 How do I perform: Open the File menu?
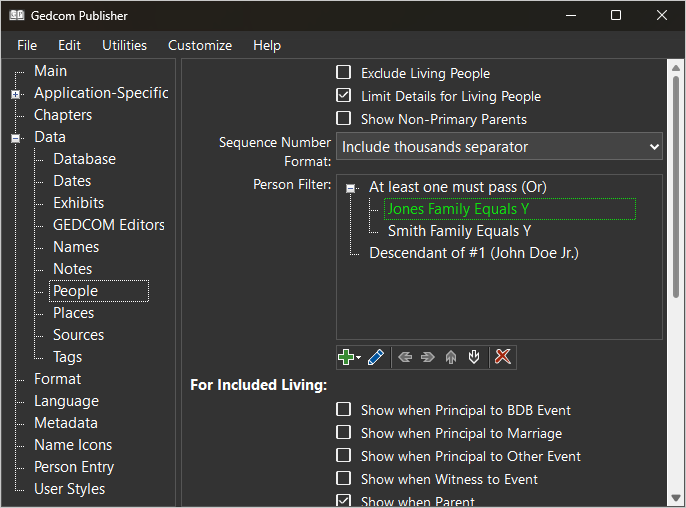(x=27, y=46)
